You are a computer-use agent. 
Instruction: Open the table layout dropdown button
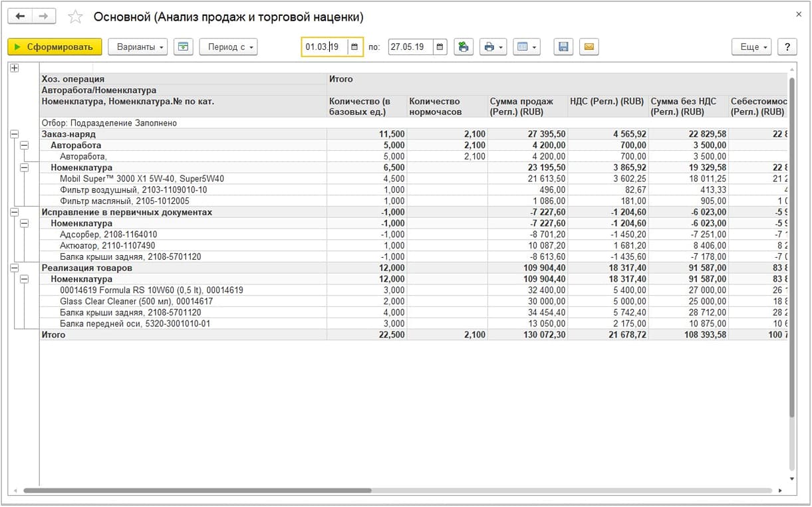[526, 47]
